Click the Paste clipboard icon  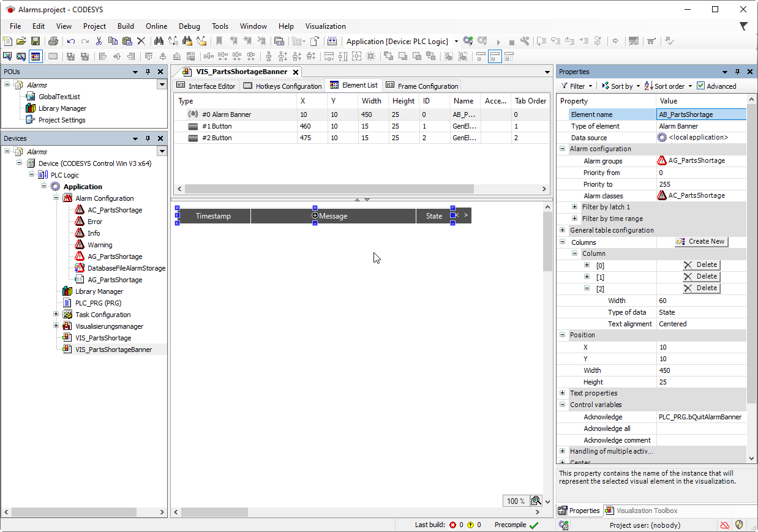pos(127,41)
